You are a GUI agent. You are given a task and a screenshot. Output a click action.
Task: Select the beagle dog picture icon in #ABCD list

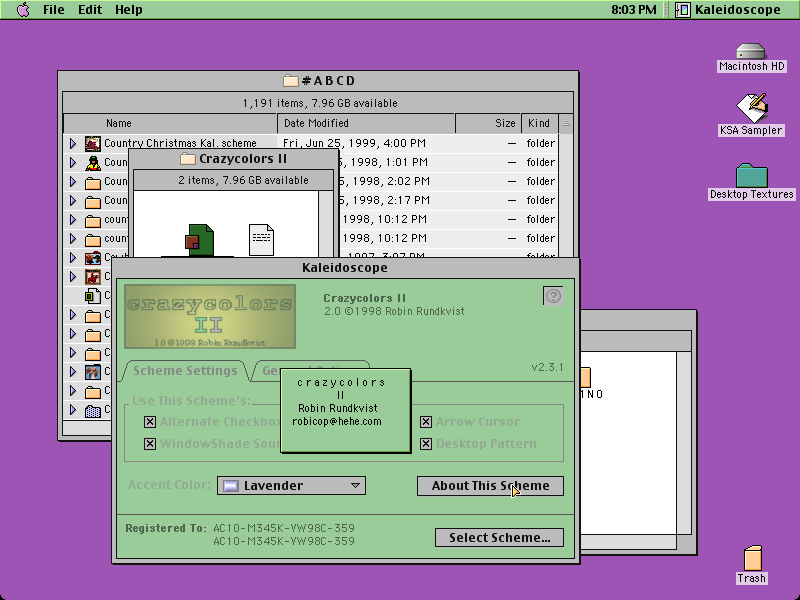[x=92, y=371]
